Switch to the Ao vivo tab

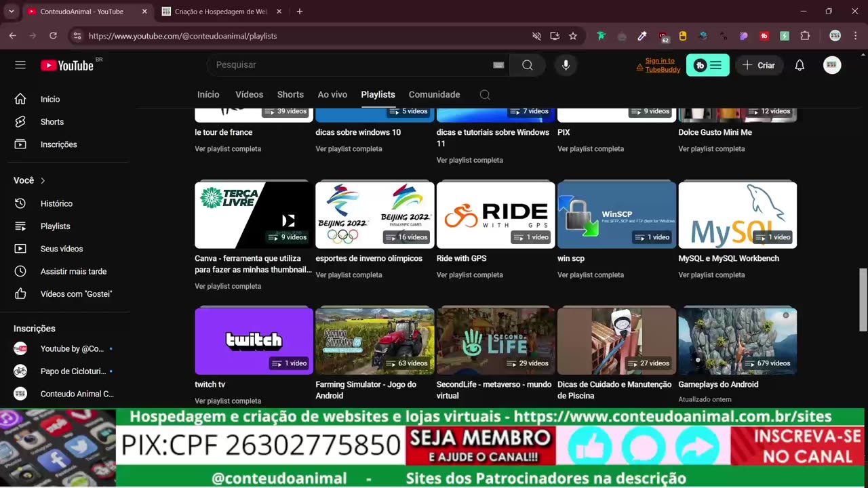click(332, 95)
